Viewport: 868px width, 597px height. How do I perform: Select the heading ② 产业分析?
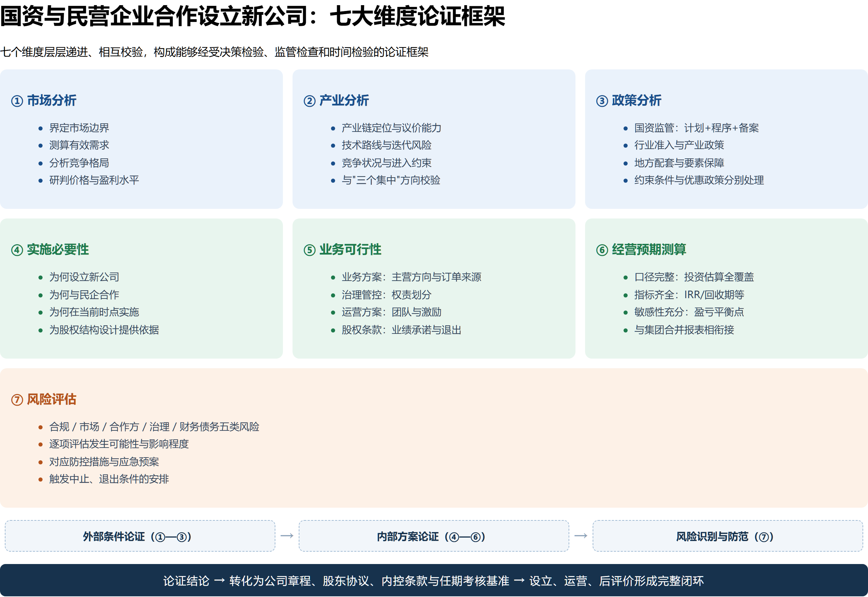[x=336, y=101]
